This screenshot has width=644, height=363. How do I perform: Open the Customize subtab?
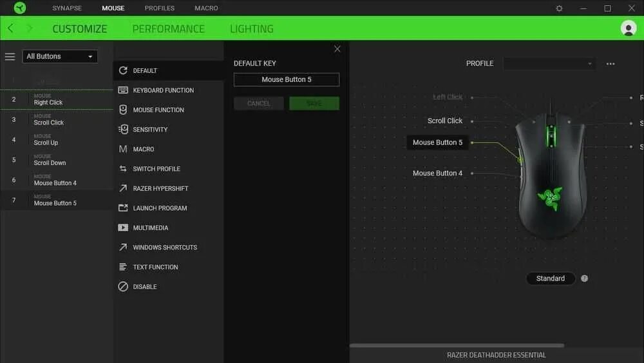coord(80,29)
